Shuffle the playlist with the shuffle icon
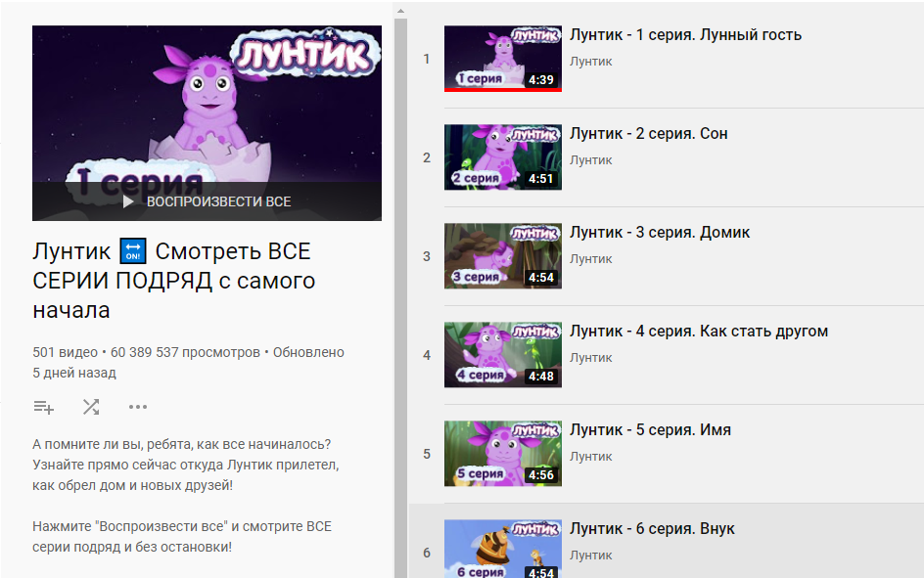Image resolution: width=924 pixels, height=578 pixels. click(x=91, y=407)
